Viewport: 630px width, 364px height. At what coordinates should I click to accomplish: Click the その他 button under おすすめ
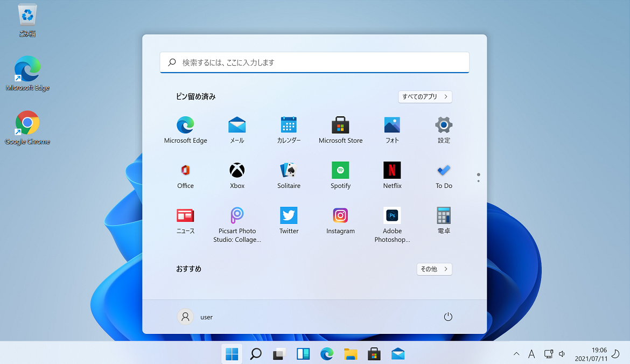tap(435, 269)
